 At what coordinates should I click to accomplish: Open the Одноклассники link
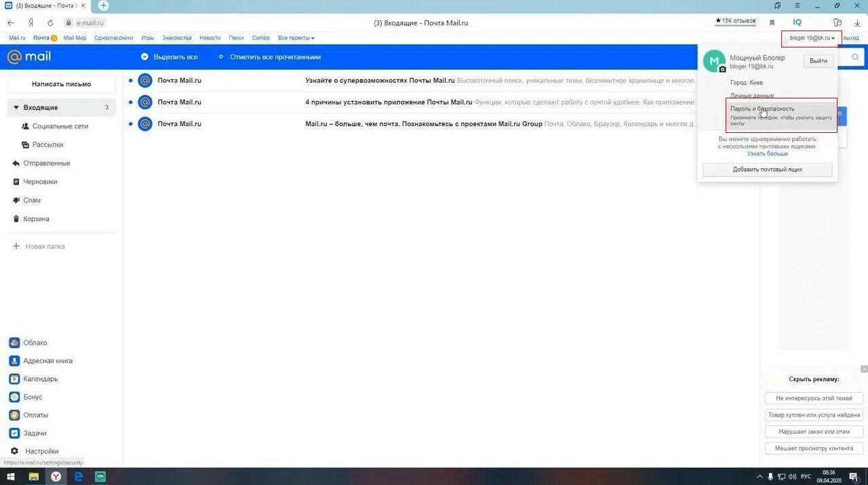113,38
